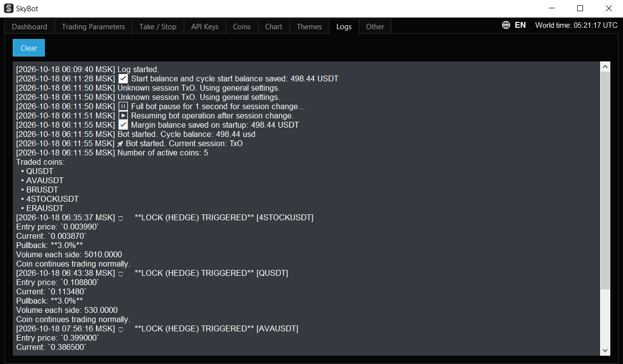This screenshot has height=364, width=623.
Task: Click the shield icon on AVAUSDT lock line
Action: tap(120, 329)
